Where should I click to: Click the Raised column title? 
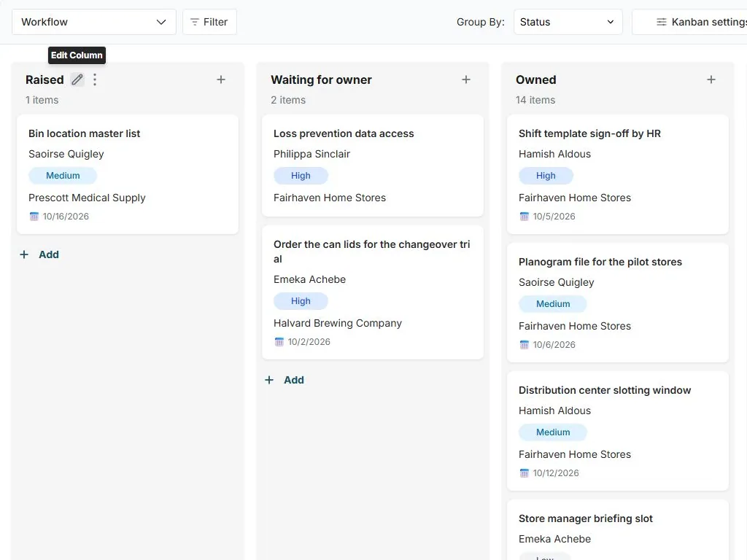point(44,79)
